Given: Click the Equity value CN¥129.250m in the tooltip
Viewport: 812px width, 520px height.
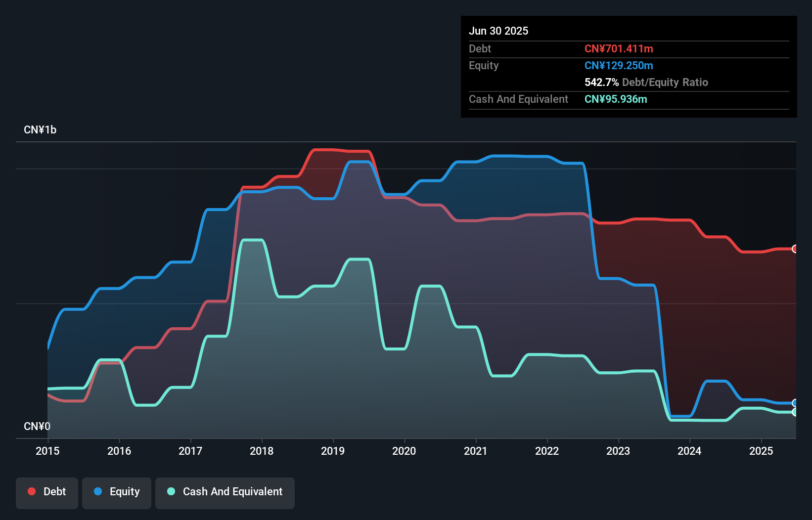Looking at the screenshot, I should [x=619, y=65].
